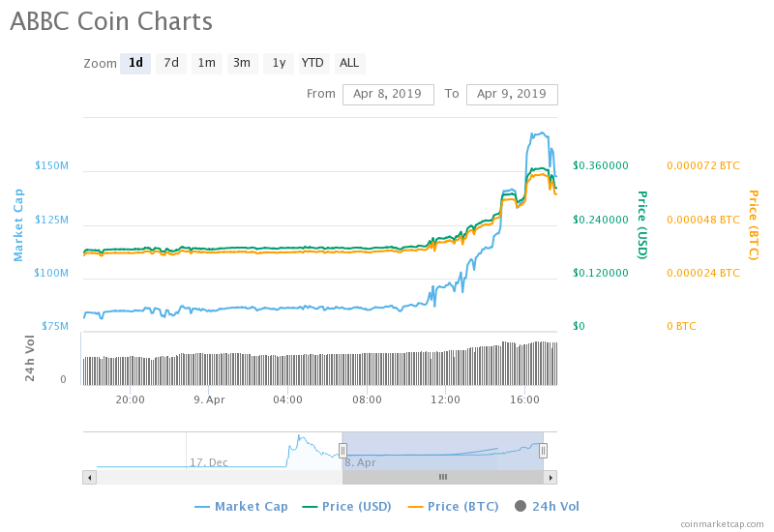Choose the 3m zoom option

tap(242, 63)
